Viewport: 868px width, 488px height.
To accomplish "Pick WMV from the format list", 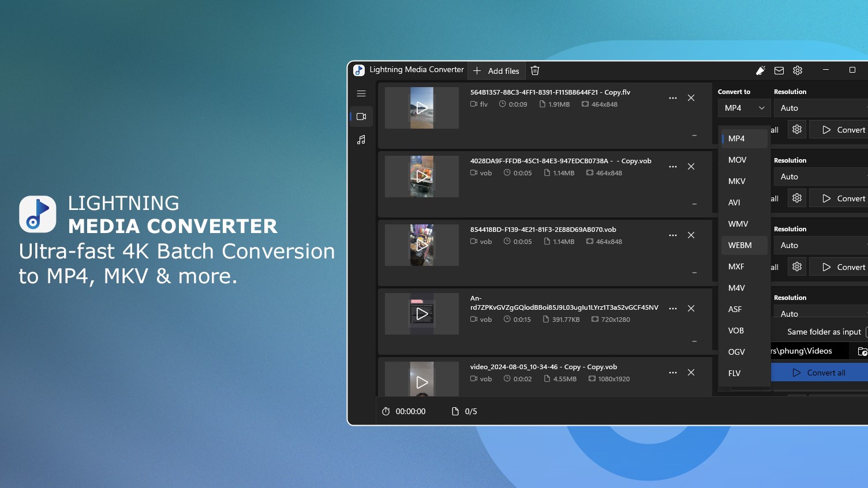I will [744, 224].
